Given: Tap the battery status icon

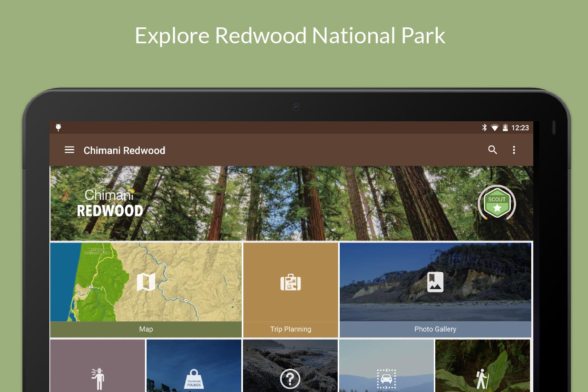Looking at the screenshot, I should pos(505,128).
